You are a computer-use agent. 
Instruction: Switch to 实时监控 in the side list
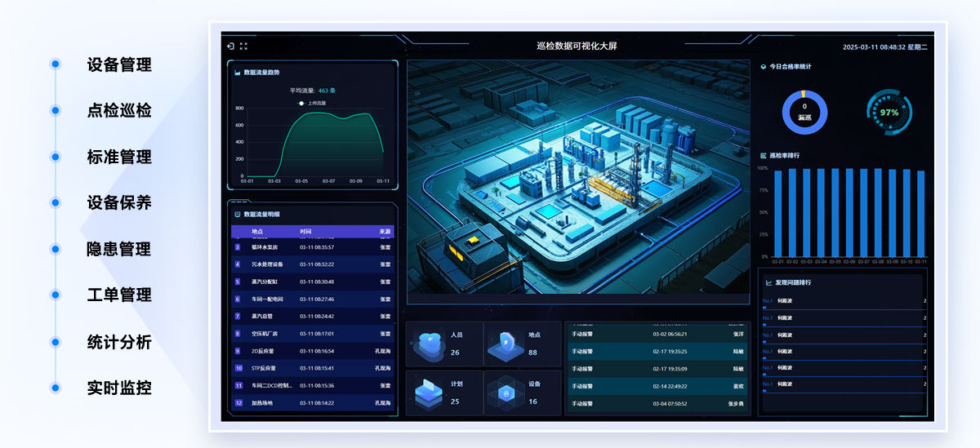point(119,388)
